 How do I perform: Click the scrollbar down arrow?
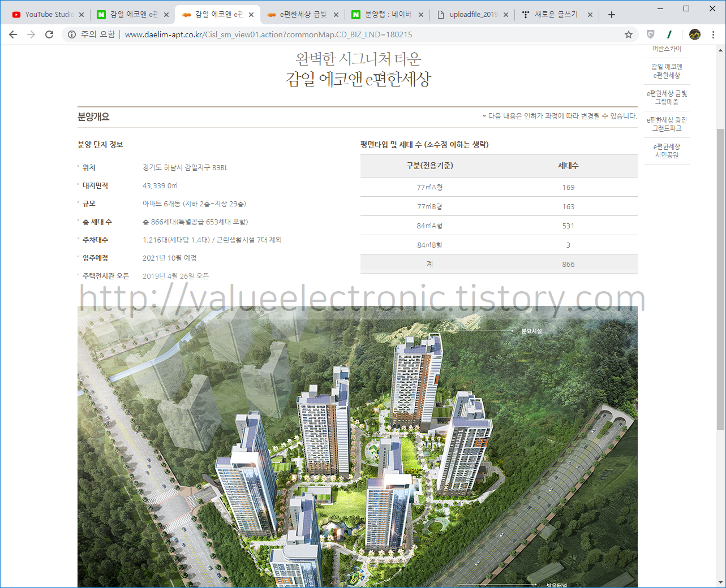[720, 582]
